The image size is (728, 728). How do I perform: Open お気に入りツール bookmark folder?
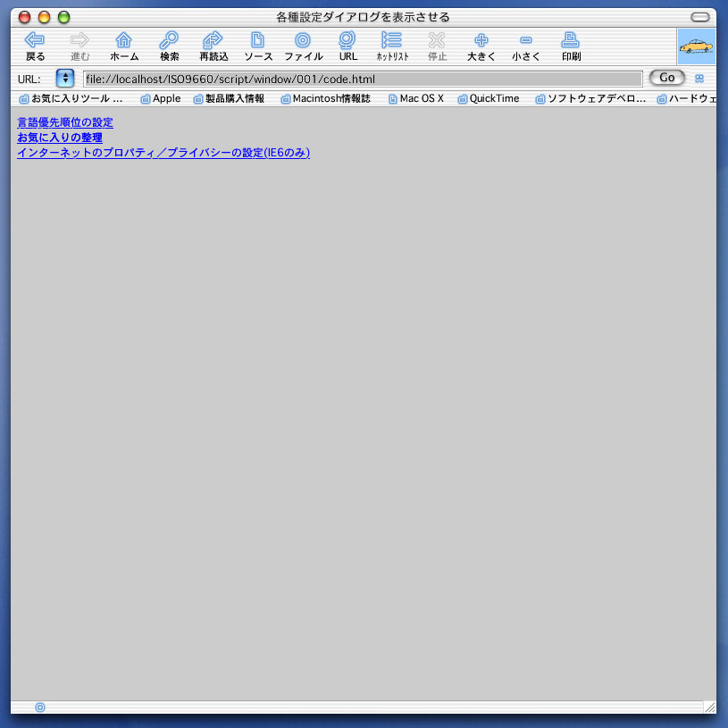click(71, 99)
